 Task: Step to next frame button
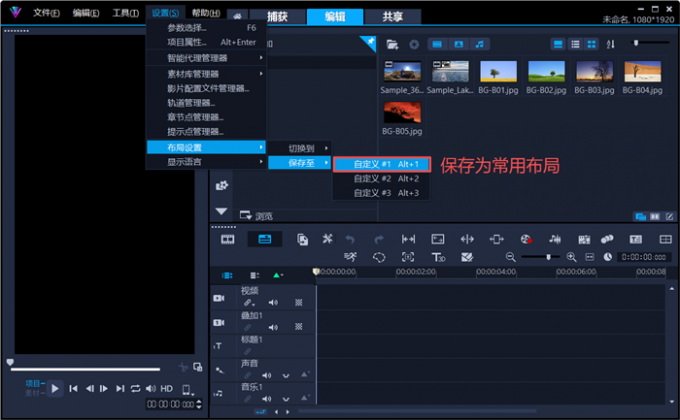104,388
